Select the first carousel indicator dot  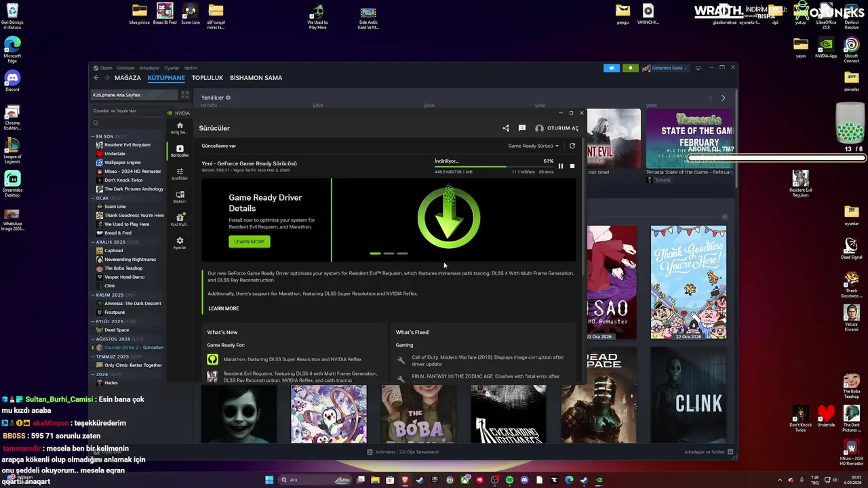(x=375, y=253)
